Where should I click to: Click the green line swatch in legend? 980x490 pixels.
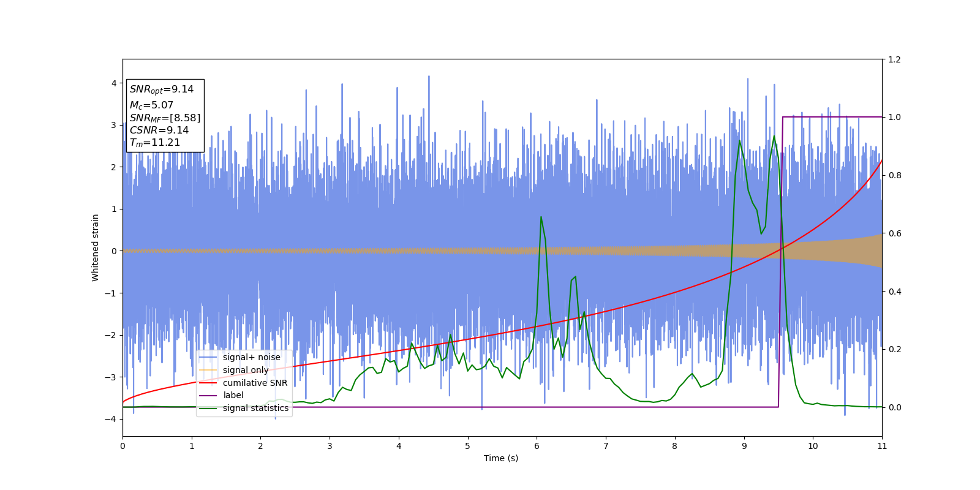click(208, 409)
